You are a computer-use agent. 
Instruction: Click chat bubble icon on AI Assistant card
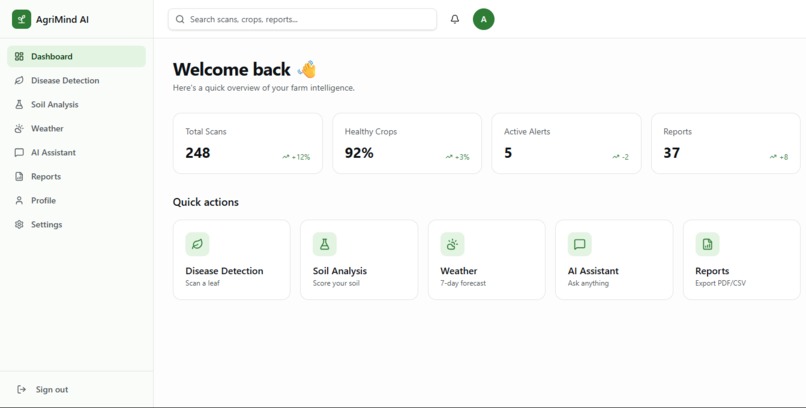click(580, 244)
